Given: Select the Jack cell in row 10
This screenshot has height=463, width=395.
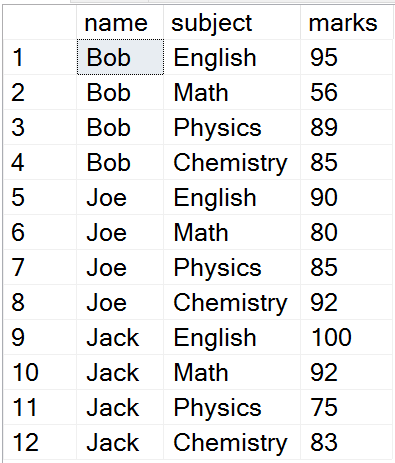Looking at the screenshot, I should 120,372.
